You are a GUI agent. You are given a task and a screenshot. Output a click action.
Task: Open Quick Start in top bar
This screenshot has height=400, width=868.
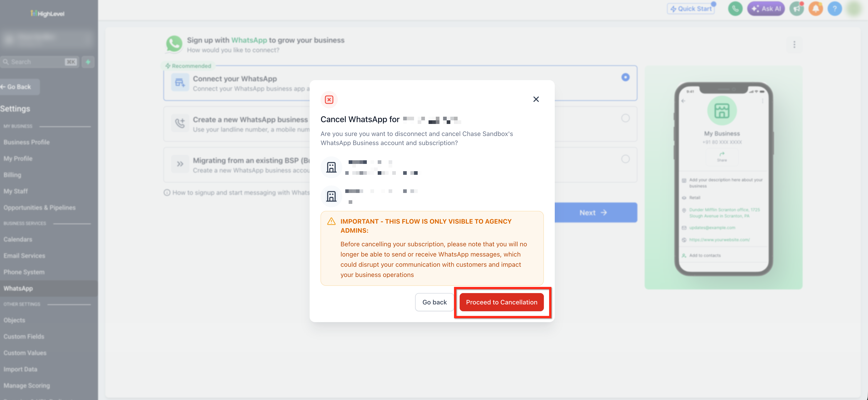click(691, 9)
